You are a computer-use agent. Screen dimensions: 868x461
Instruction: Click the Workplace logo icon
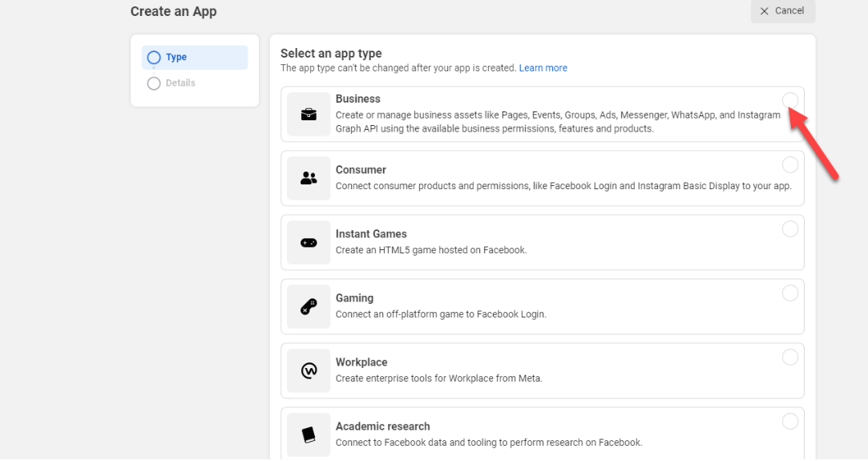tap(309, 370)
